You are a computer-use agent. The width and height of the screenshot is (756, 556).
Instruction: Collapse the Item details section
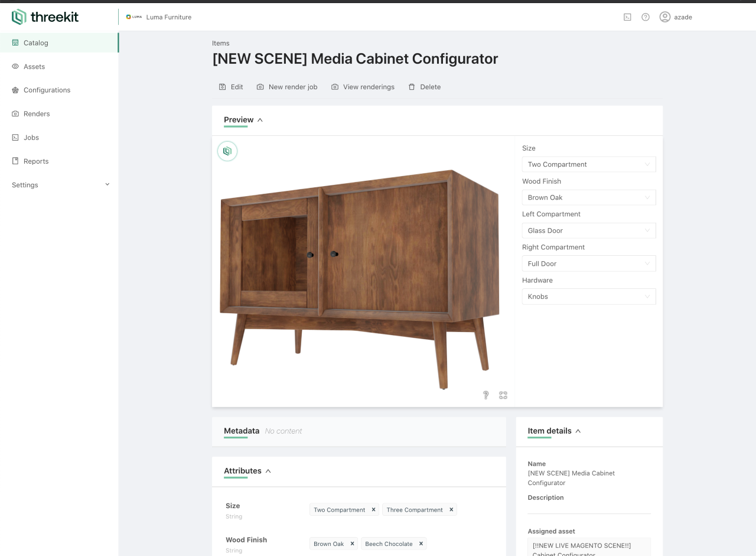click(578, 431)
